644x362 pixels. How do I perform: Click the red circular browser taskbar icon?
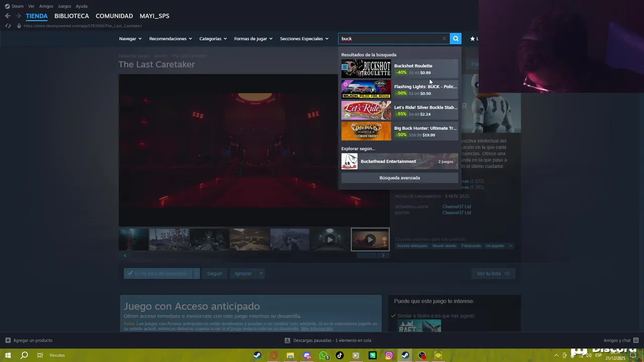tap(274, 355)
